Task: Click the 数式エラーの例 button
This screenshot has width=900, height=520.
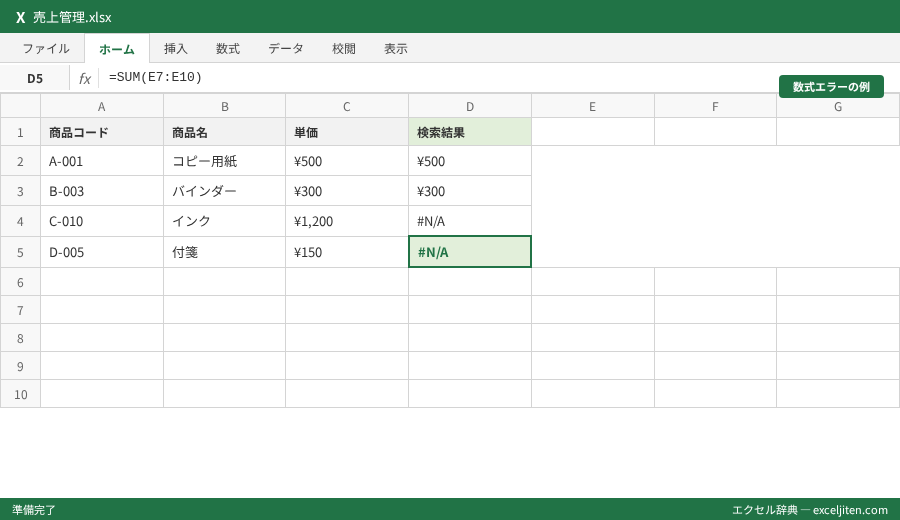Action: (831, 87)
